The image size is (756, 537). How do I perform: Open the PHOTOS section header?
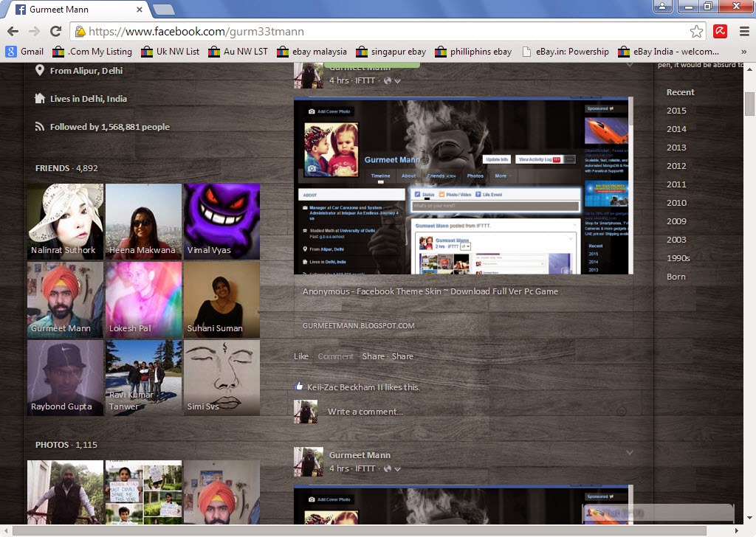66,445
